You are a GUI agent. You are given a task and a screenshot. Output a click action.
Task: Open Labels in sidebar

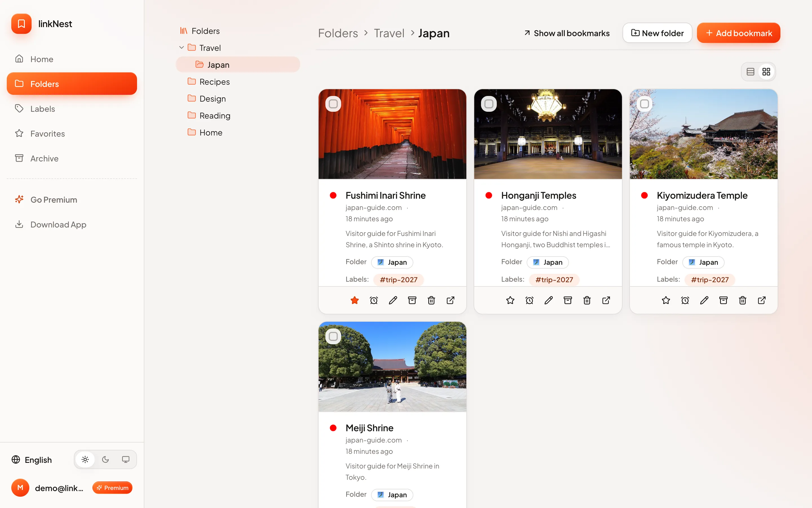click(72, 109)
